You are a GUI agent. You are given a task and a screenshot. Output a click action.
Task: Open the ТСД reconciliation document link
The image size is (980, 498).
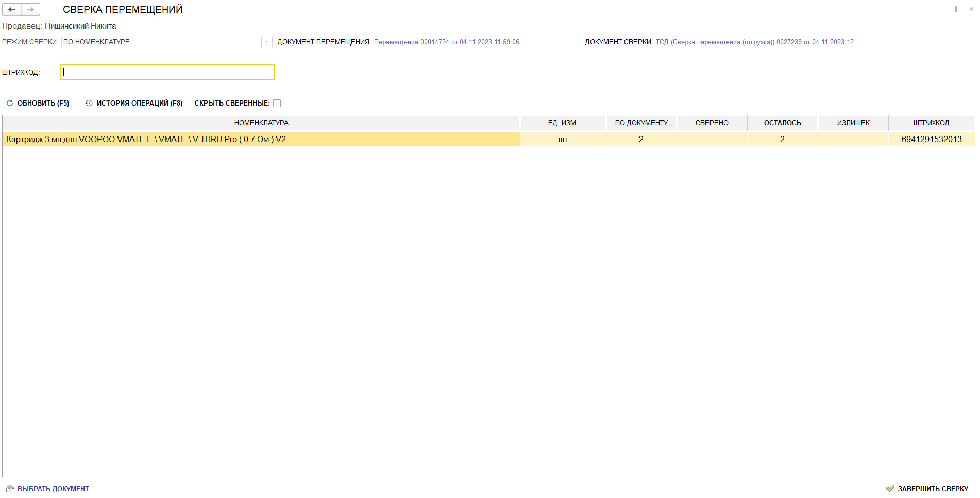pos(757,42)
